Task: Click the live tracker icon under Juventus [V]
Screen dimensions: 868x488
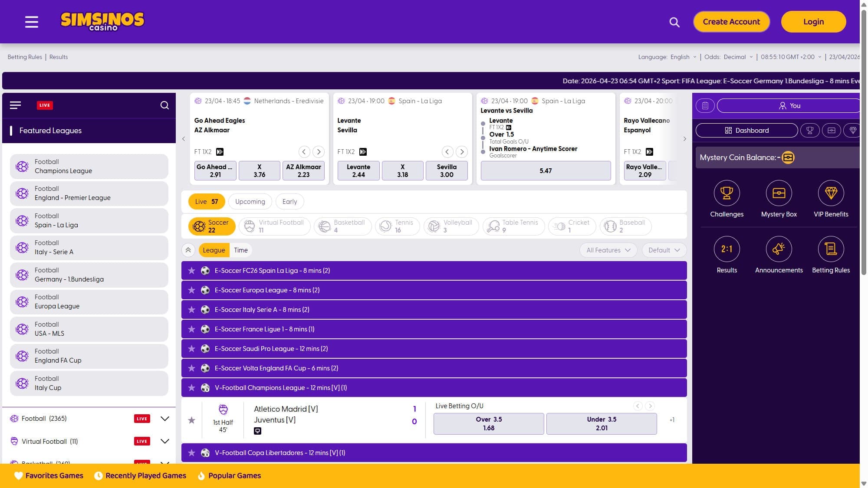Action: tap(257, 431)
